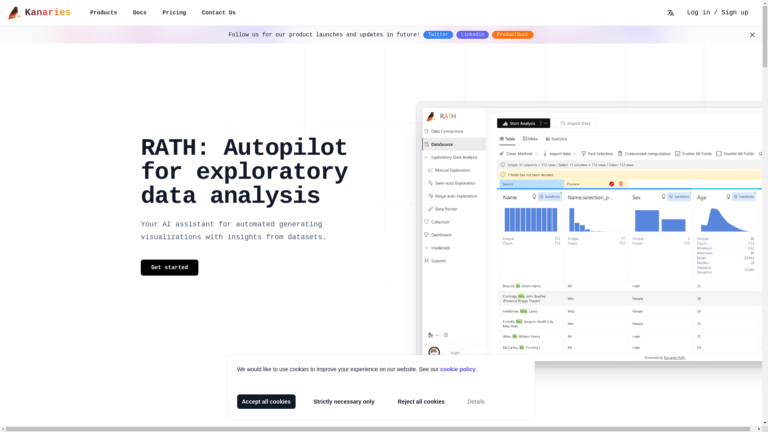This screenshot has height=432, width=768.
Task: Dismiss the announcement banner with X
Action: coord(752,35)
